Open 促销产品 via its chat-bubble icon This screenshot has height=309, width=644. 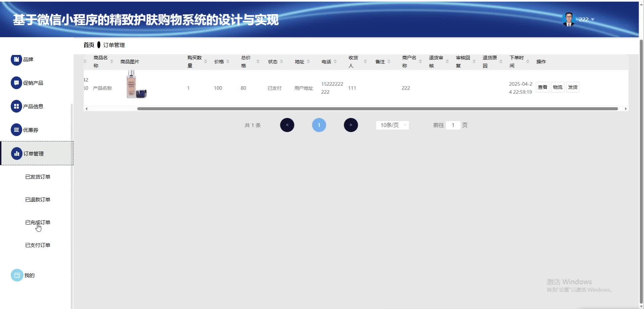[16, 82]
